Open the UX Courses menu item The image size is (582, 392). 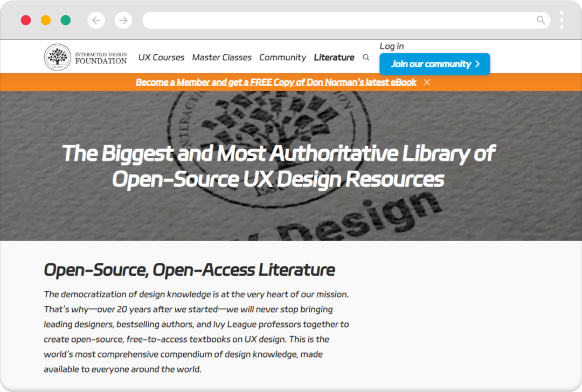pos(161,58)
